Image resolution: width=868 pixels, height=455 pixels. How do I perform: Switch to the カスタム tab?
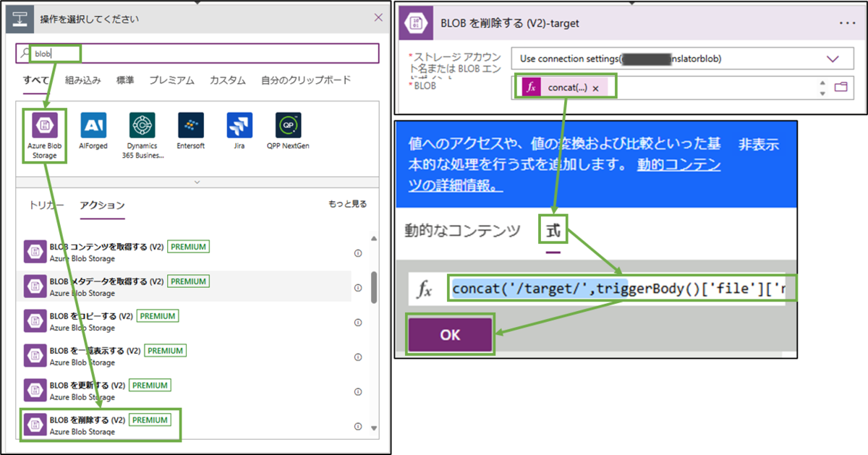(x=227, y=80)
